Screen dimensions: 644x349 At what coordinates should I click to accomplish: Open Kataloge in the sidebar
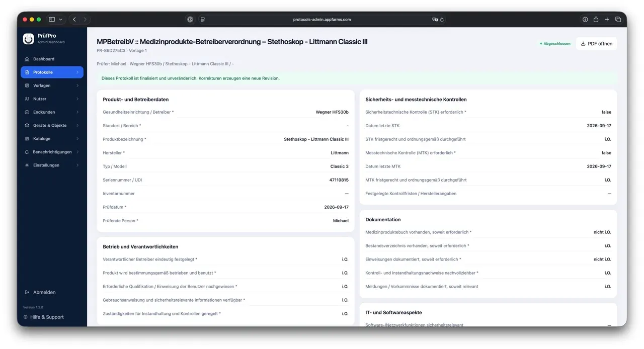[52, 139]
